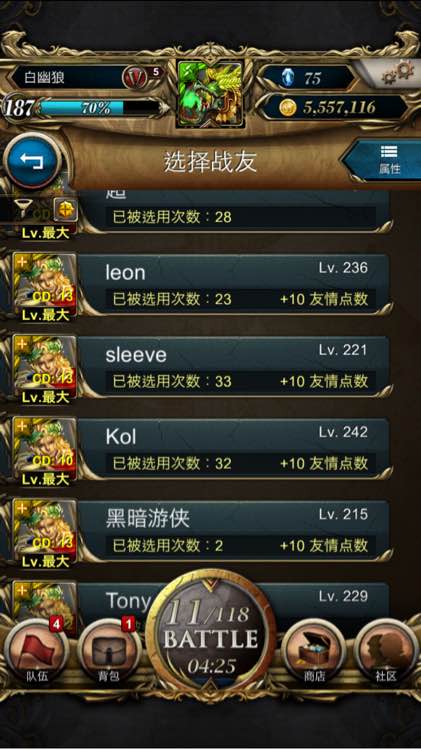Tap the gold coin currency icon

point(288,108)
